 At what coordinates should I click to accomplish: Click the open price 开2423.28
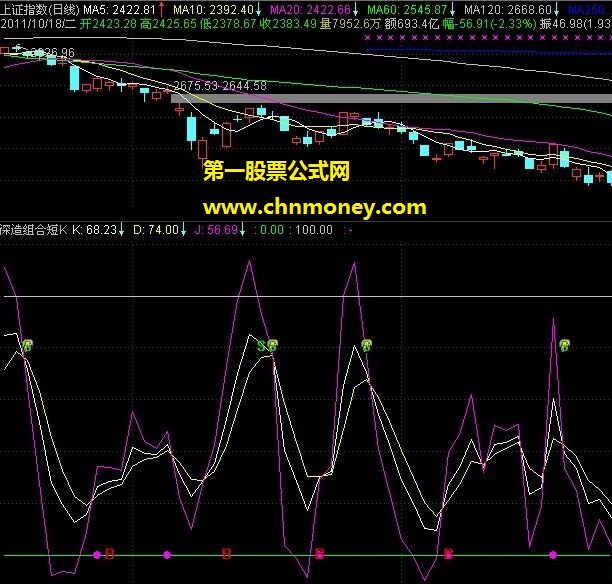[108, 24]
